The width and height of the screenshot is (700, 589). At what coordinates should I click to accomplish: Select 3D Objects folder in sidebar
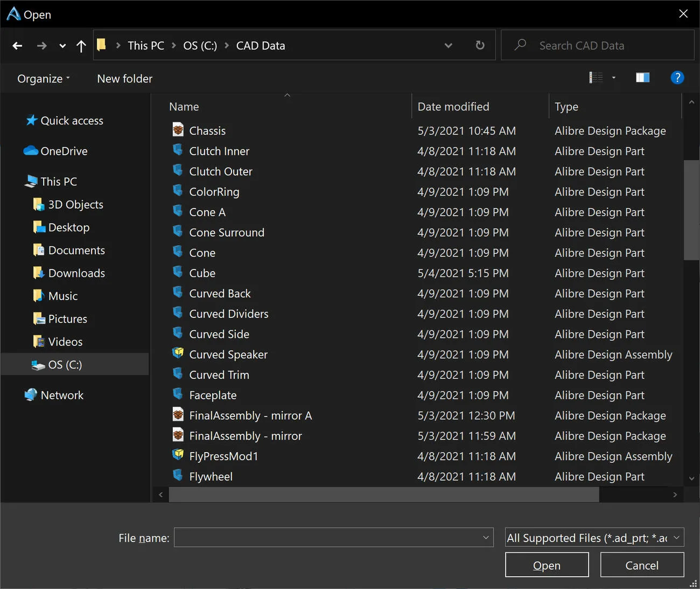[x=68, y=204]
